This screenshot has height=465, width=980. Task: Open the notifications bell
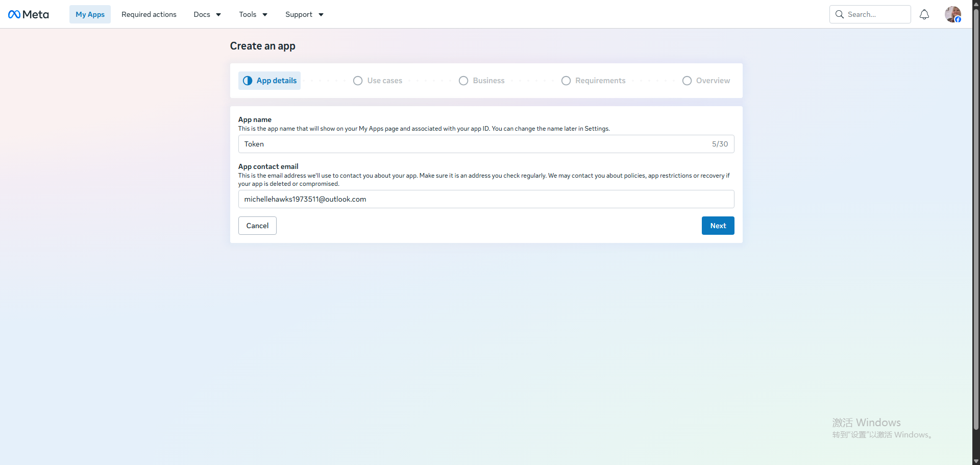pos(924,14)
